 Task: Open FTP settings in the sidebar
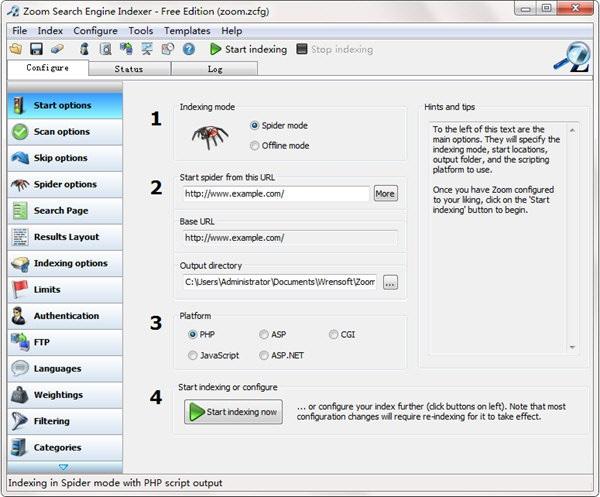pos(65,342)
